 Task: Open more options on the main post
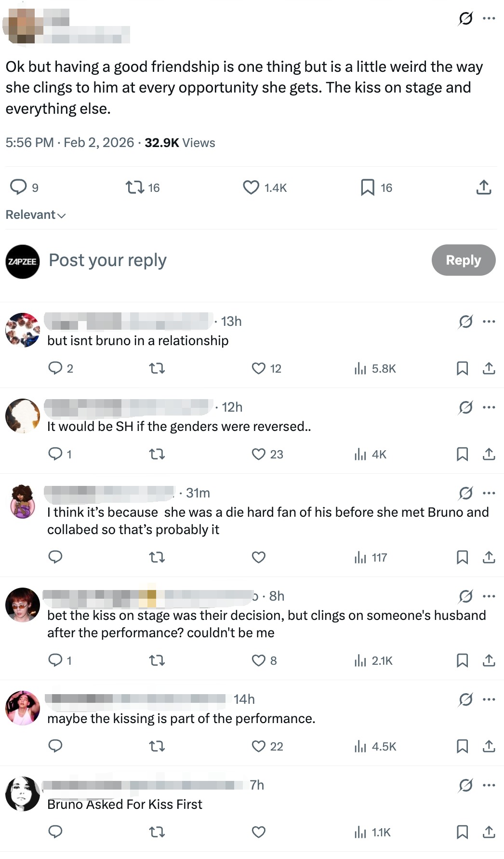pyautogui.click(x=489, y=18)
